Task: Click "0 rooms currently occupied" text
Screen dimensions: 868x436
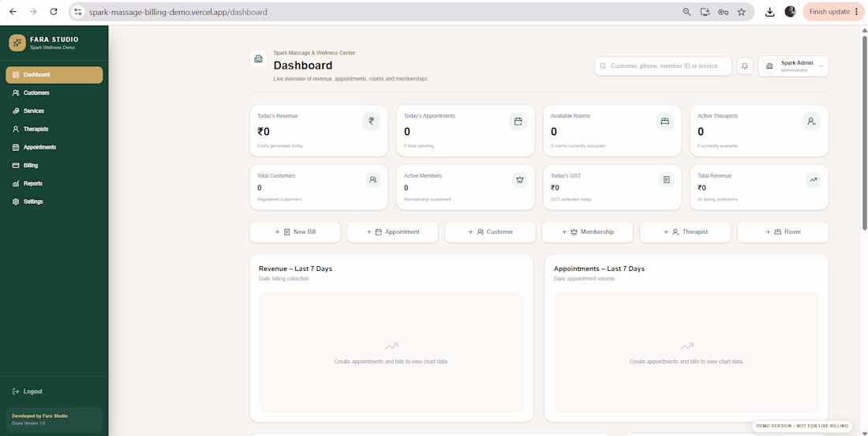Action: coord(578,145)
